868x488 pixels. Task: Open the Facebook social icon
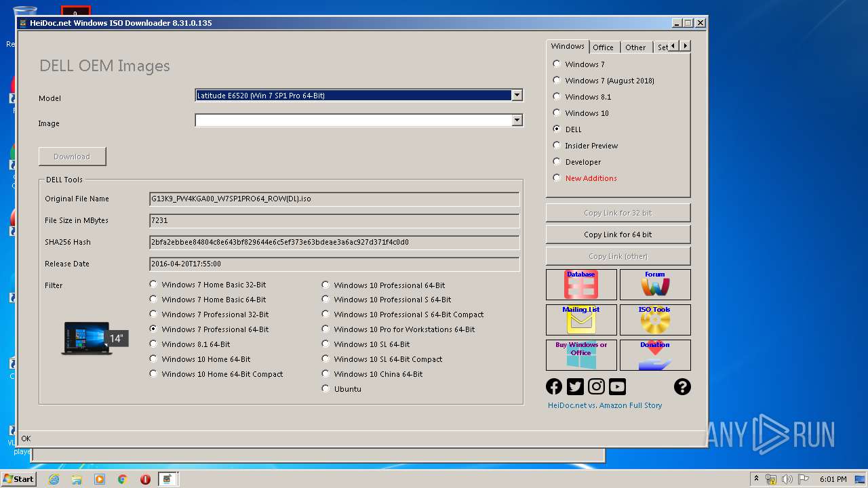pyautogui.click(x=554, y=386)
